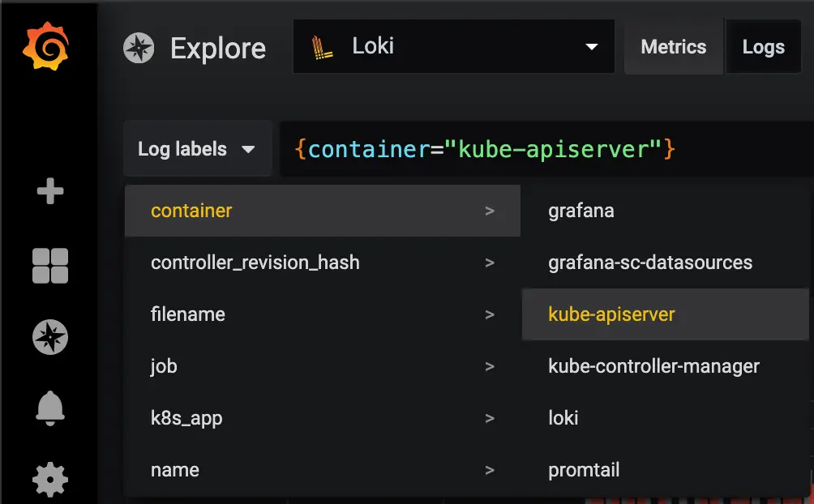Screen dimensions: 814x504
Task: Select the container label entry
Action: [191, 211]
